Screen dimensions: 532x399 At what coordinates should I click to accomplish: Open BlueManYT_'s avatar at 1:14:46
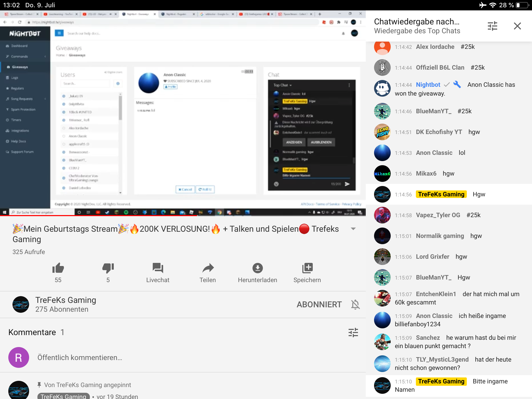point(382,111)
